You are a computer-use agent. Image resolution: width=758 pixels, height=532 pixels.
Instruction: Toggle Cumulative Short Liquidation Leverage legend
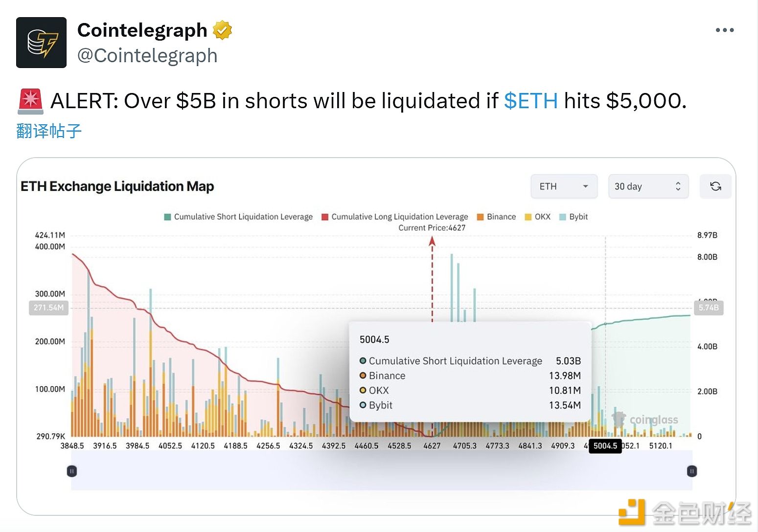[238, 217]
